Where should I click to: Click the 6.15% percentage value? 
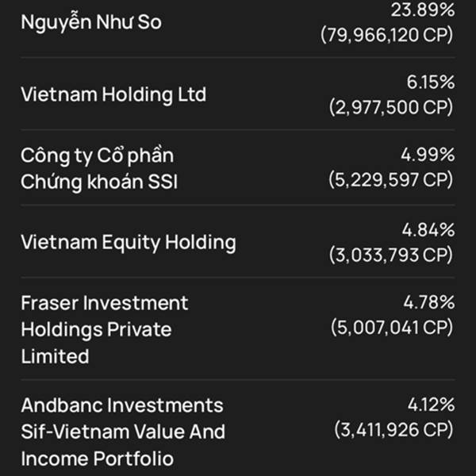[x=431, y=82]
